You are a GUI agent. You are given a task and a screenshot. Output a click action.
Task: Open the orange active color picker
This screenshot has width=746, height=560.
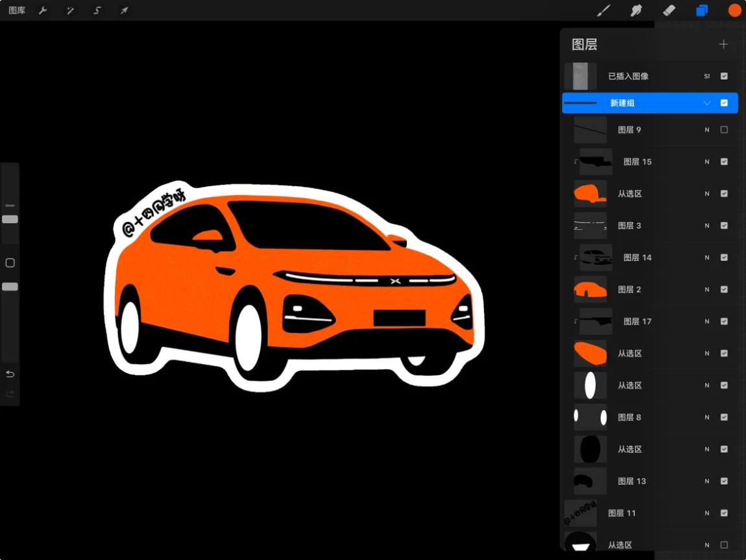coord(734,10)
